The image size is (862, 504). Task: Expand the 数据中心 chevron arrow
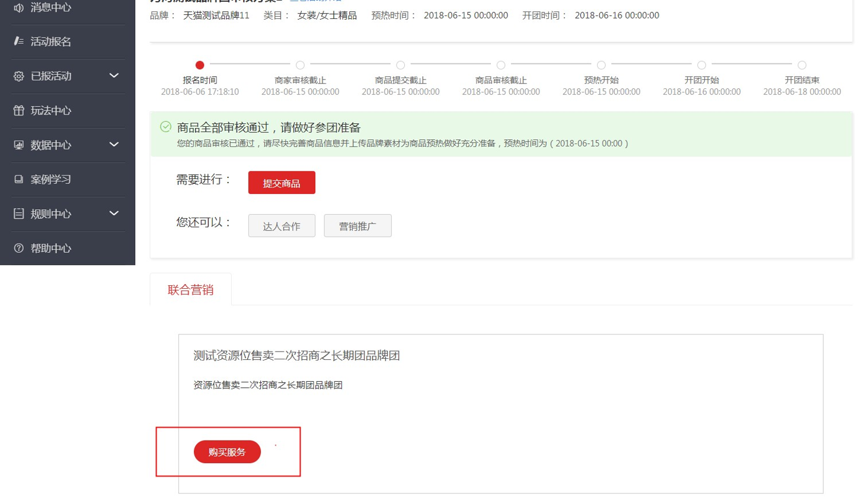[114, 144]
